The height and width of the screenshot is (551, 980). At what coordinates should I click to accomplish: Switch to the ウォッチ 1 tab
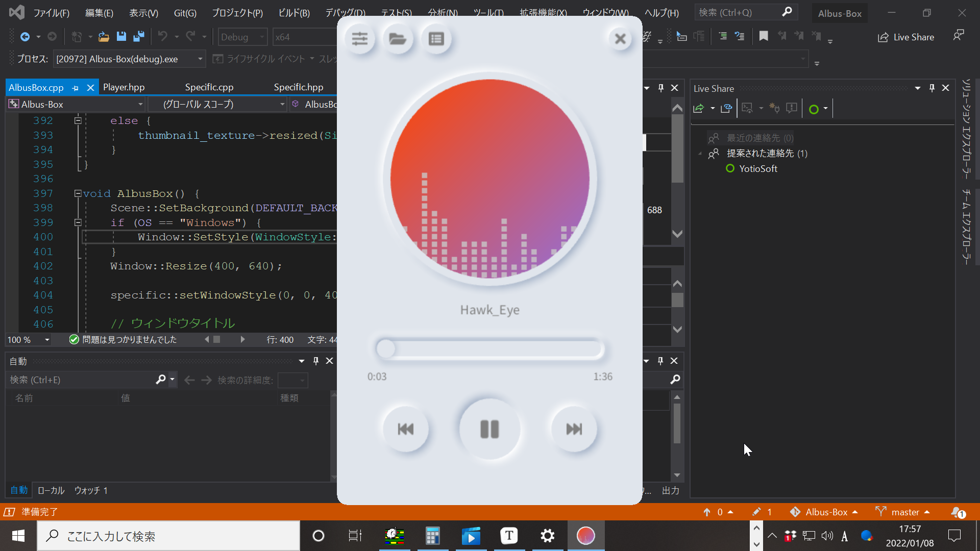tap(91, 490)
